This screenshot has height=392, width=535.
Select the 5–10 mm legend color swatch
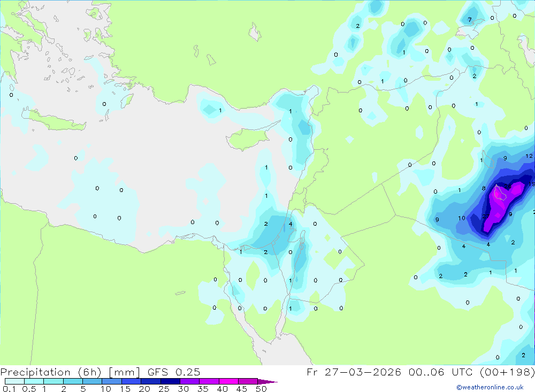pos(93,381)
